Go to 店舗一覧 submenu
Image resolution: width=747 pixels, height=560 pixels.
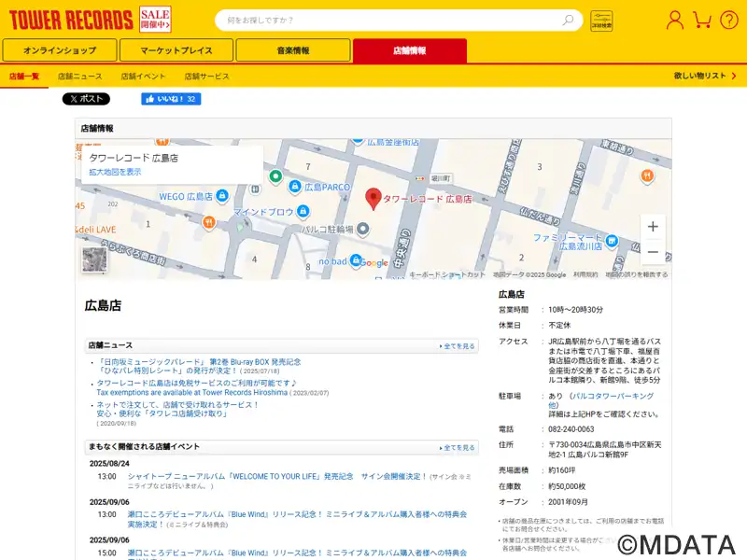click(24, 77)
